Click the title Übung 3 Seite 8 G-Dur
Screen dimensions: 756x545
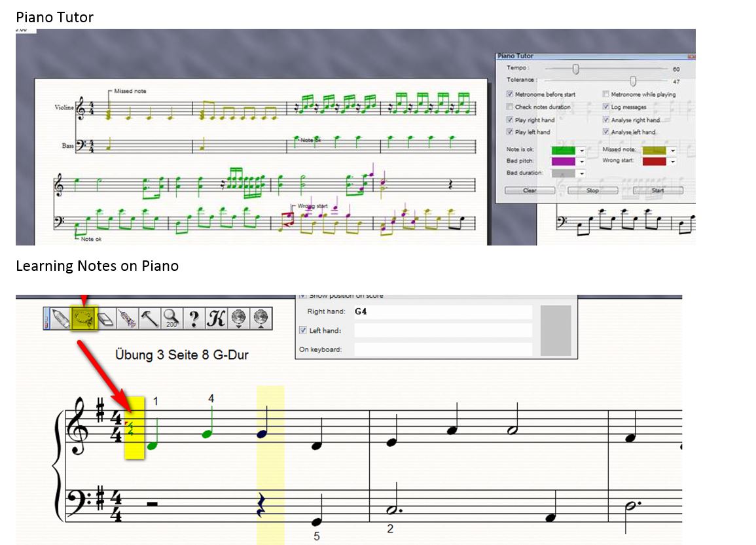[x=182, y=355]
